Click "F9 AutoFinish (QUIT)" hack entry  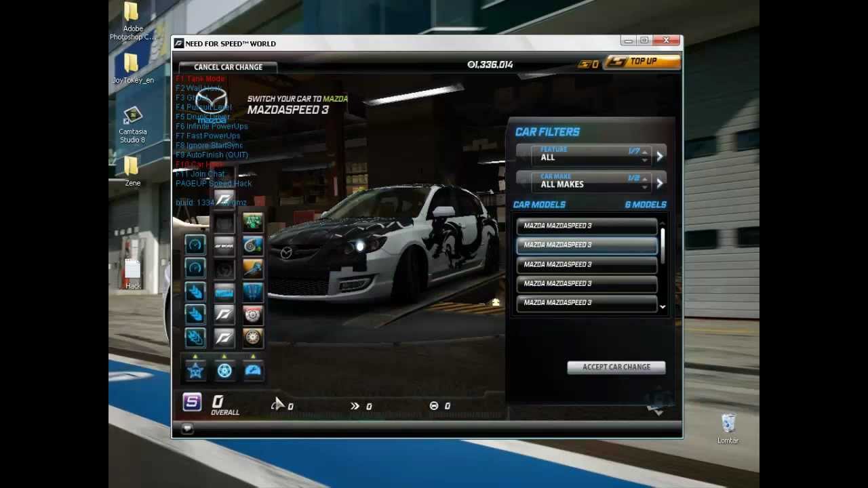pyautogui.click(x=212, y=155)
